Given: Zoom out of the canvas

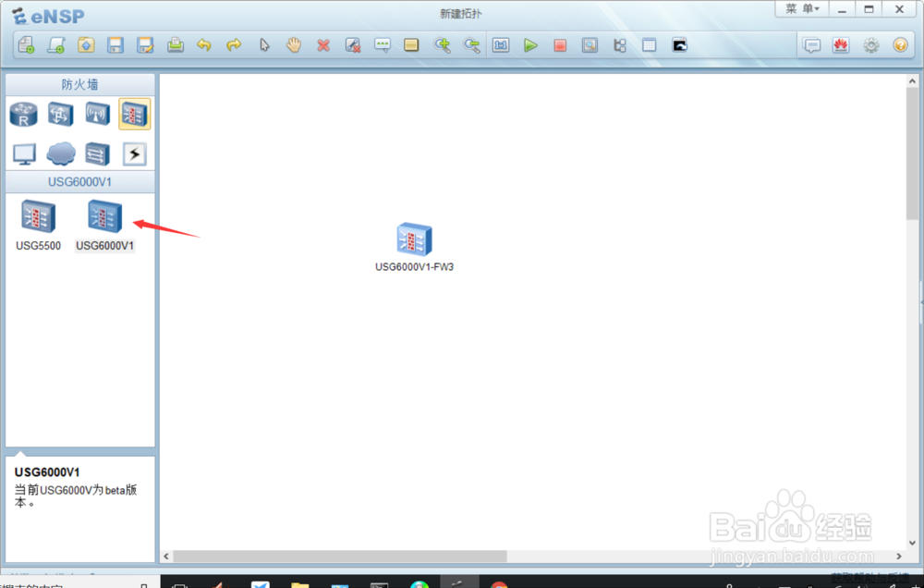Looking at the screenshot, I should [471, 44].
